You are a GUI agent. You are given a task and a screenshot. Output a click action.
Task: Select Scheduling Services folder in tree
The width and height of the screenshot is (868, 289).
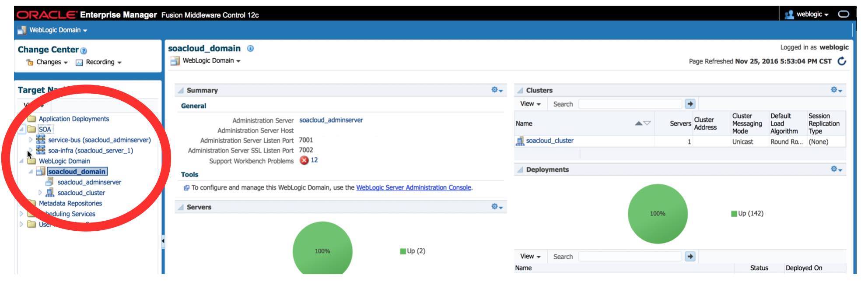(67, 214)
